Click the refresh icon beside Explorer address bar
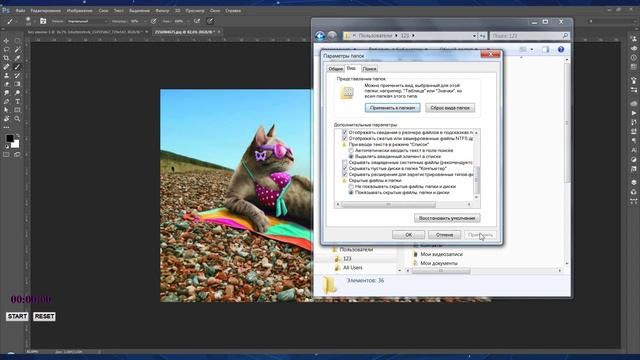The height and width of the screenshot is (360, 640). pos(483,36)
